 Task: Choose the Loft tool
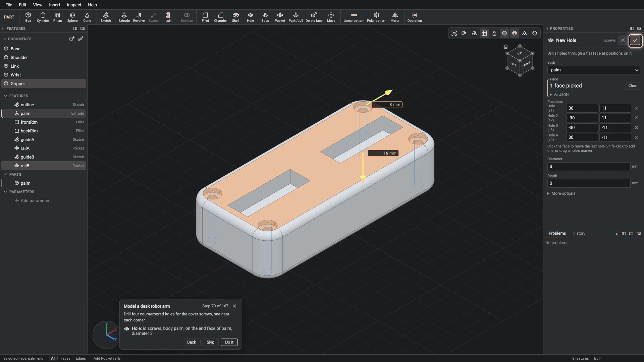168,17
